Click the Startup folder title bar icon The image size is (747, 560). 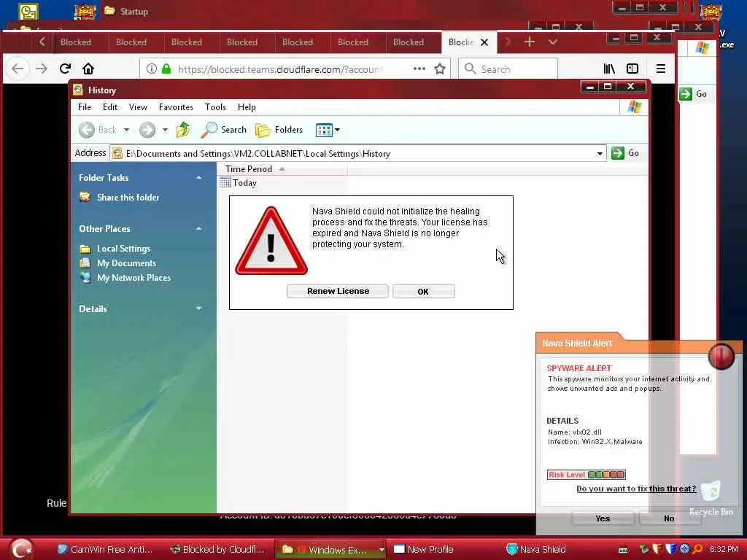click(x=109, y=10)
